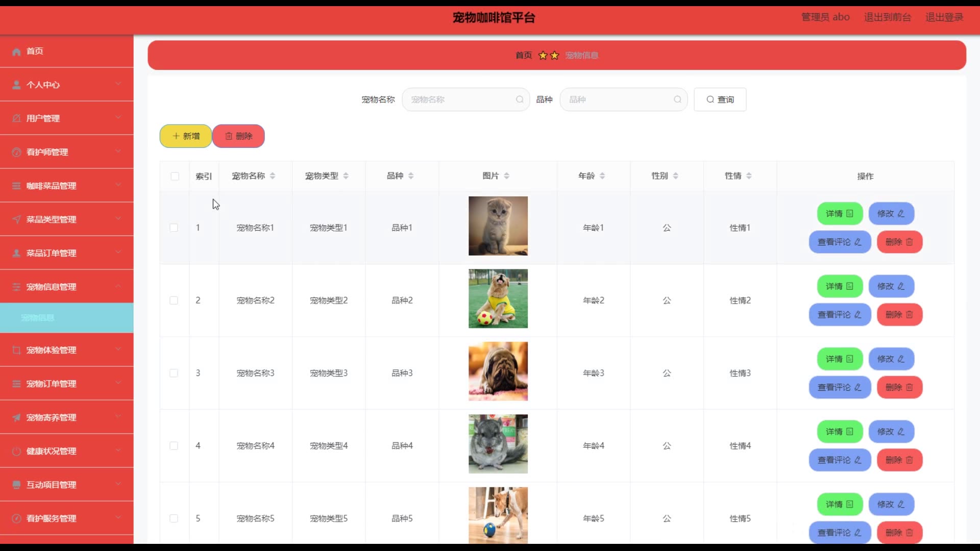980x551 pixels.
Task: Click the 健康状况管理 power icon
Action: click(16, 452)
